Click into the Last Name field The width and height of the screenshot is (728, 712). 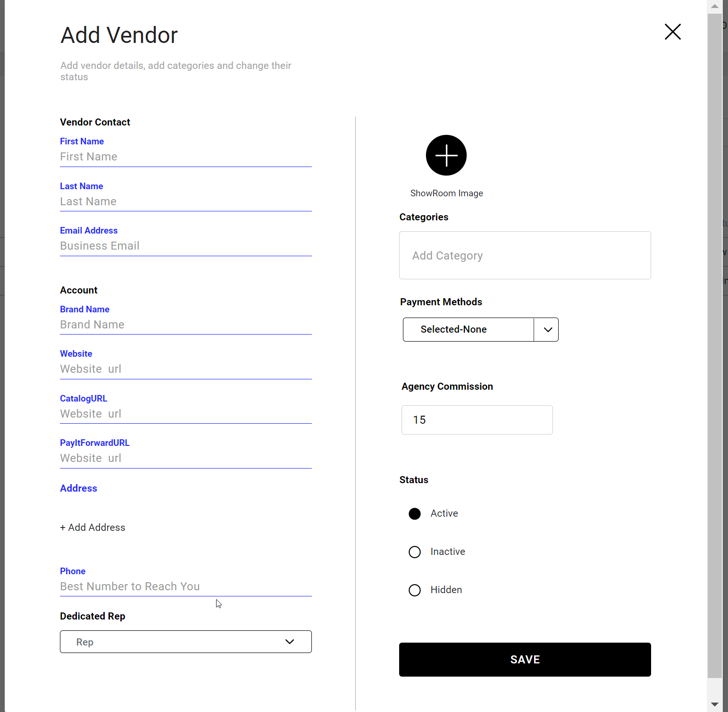pyautogui.click(x=185, y=201)
